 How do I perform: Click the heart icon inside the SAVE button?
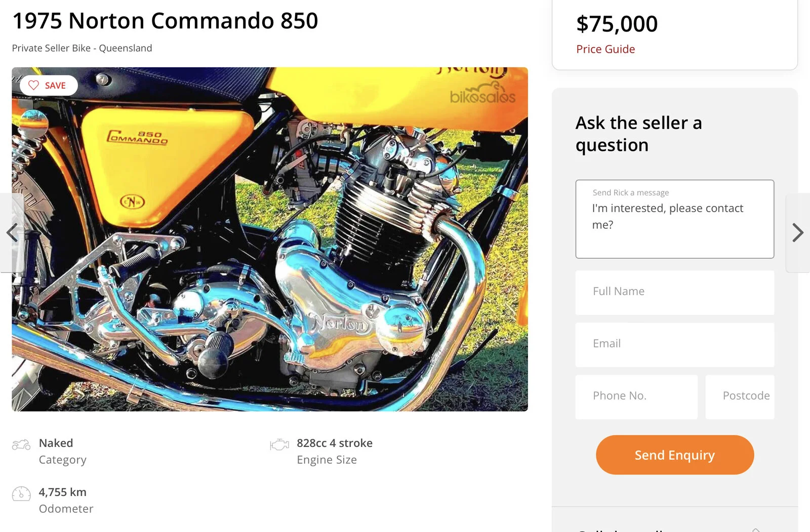pos(33,85)
